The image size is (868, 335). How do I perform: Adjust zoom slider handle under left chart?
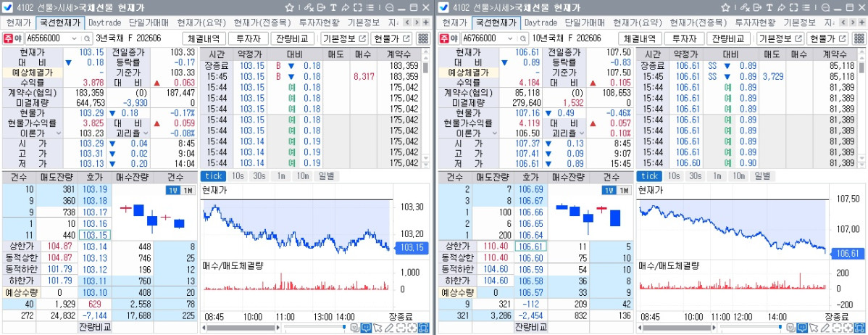(343, 328)
